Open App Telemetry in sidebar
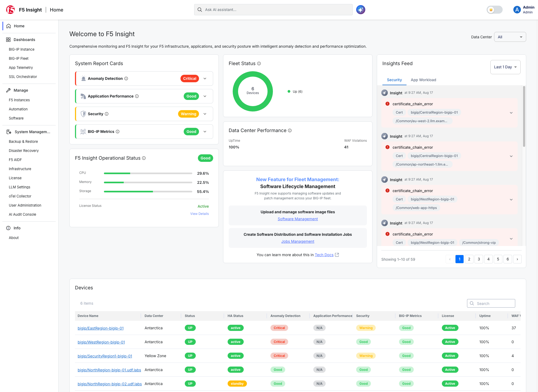This screenshot has width=538, height=392. tap(21, 68)
